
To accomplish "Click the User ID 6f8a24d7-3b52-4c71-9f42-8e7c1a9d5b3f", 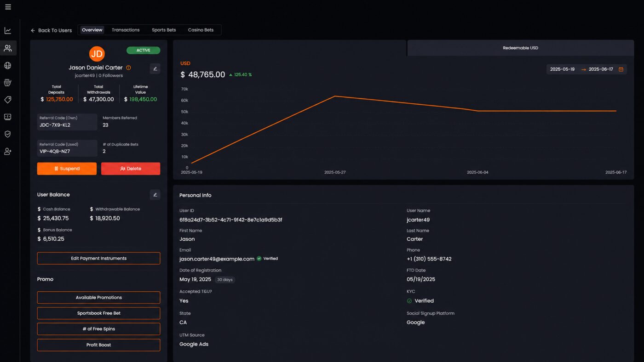I will [x=230, y=220].
